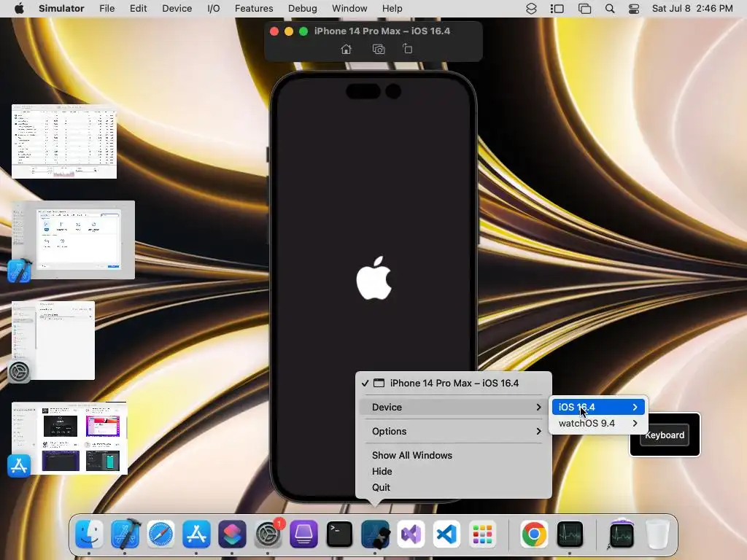Click the window overlap icon in menu bar

click(x=584, y=9)
